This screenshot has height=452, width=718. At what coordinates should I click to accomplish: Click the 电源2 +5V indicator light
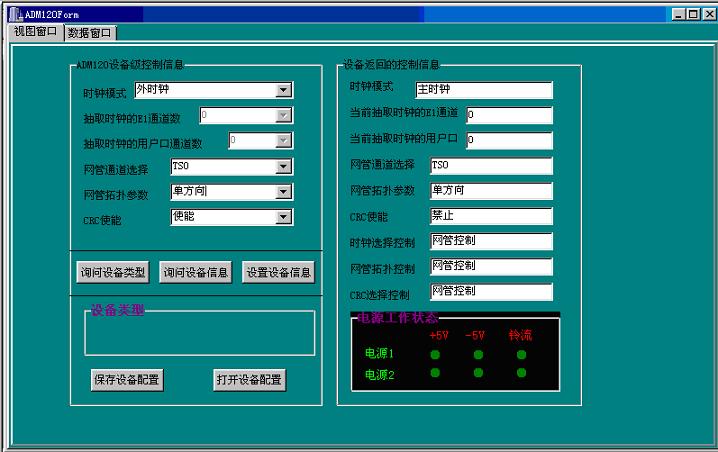coord(436,373)
